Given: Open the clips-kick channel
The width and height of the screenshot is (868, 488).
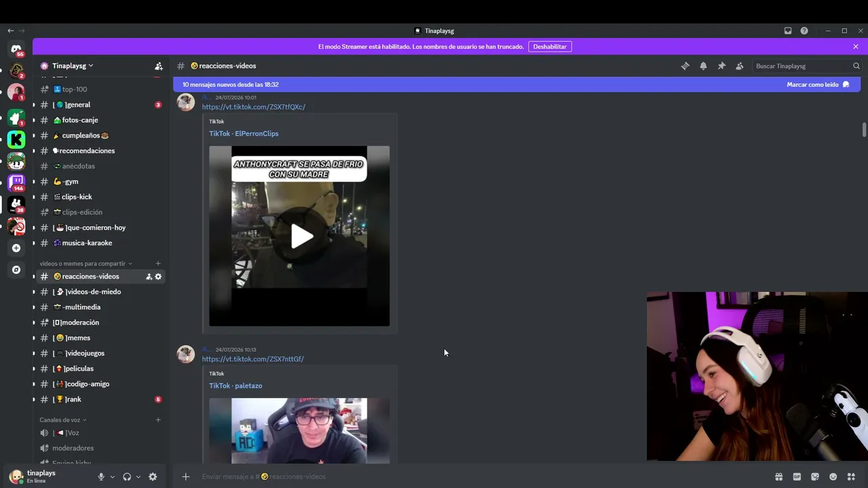Looking at the screenshot, I should point(100,197).
